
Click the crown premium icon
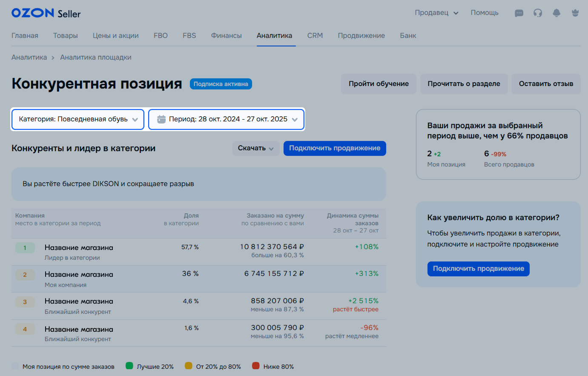[x=575, y=13]
